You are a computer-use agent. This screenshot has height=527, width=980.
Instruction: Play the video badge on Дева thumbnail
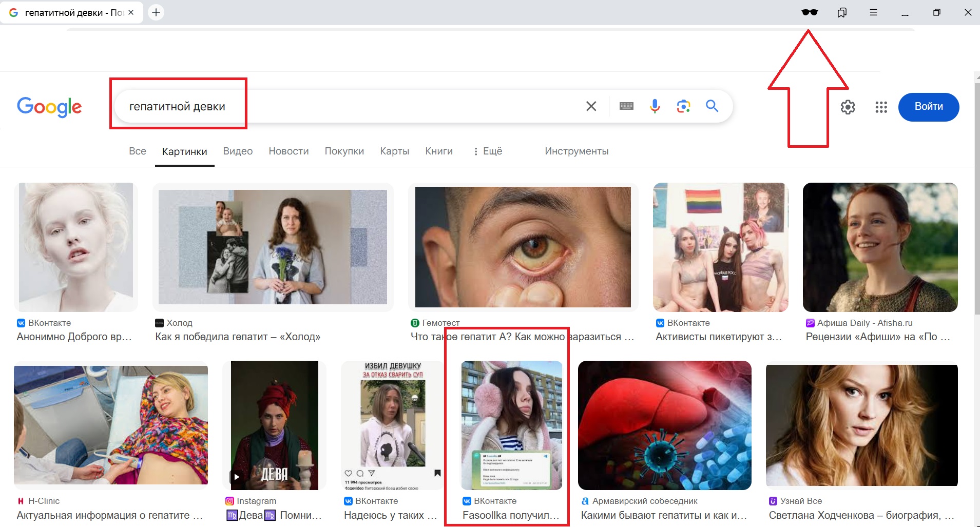[x=237, y=476]
